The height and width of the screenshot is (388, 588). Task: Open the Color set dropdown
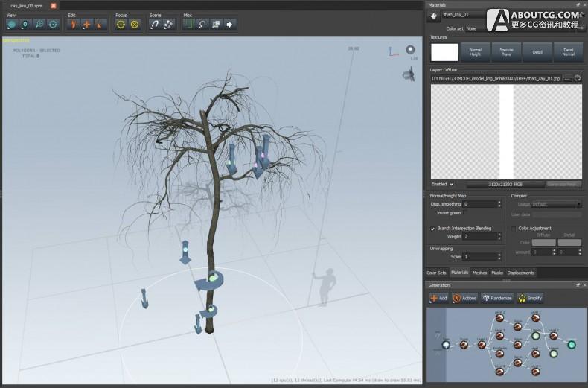pyautogui.click(x=476, y=28)
